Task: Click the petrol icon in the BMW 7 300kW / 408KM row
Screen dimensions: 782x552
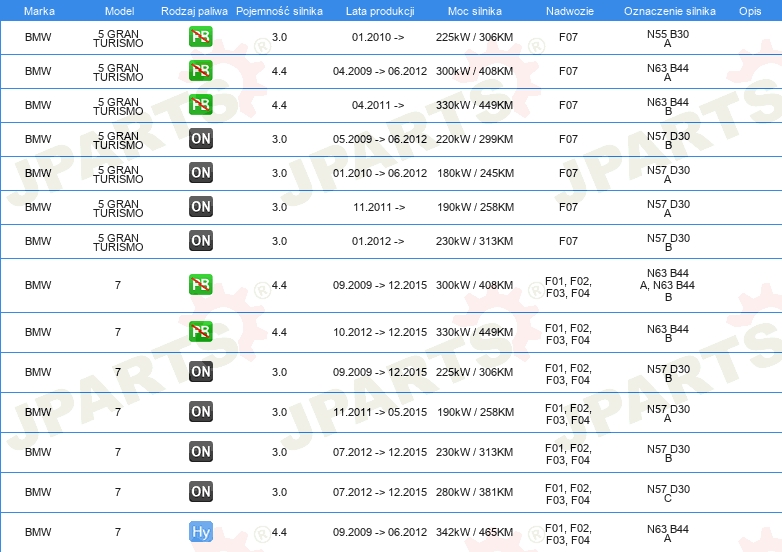Action: 200,285
